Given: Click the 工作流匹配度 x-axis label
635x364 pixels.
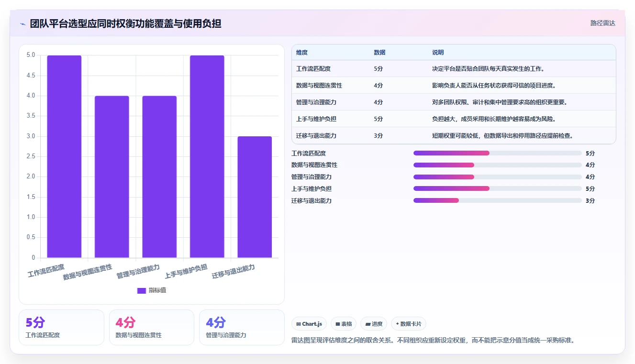Looking at the screenshot, I should pyautogui.click(x=46, y=271).
